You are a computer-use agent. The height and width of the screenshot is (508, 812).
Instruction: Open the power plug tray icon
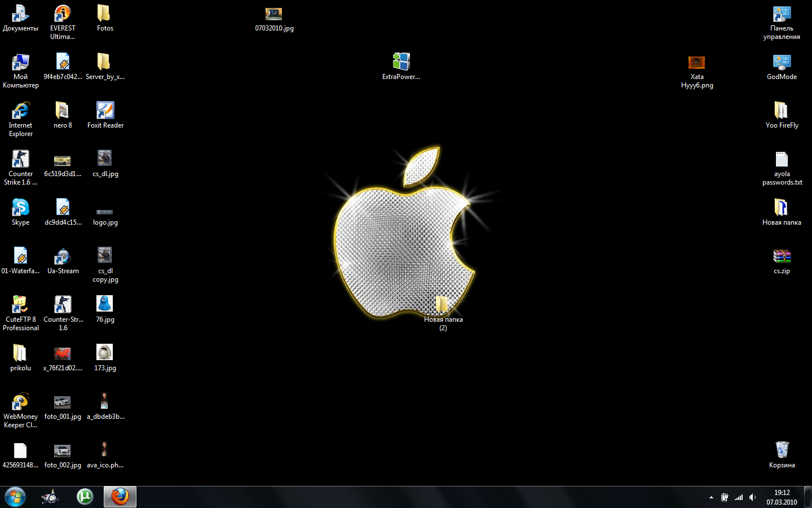[x=725, y=497]
